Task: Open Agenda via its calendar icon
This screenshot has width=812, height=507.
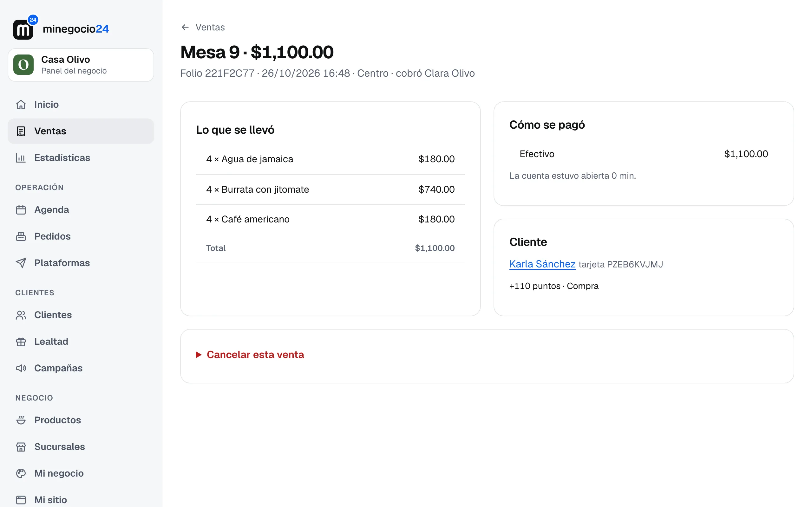Action: (x=21, y=210)
